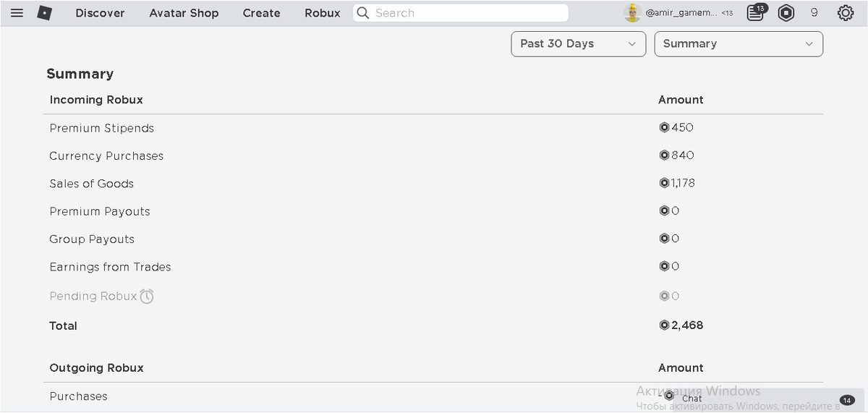
Task: Open the Create page
Action: (x=261, y=13)
